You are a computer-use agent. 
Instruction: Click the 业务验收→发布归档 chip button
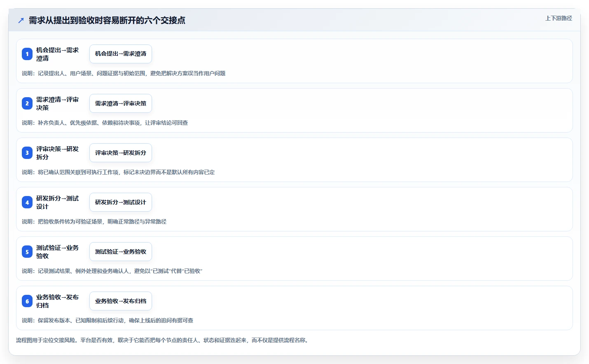pos(121,301)
